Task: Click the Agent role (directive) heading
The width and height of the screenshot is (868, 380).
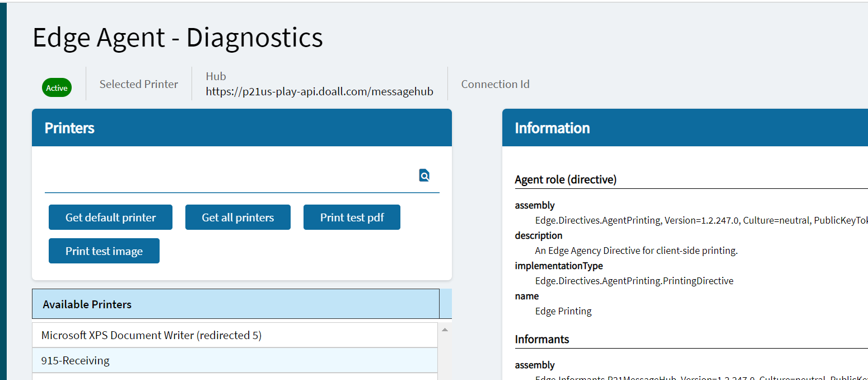Action: coord(566,179)
